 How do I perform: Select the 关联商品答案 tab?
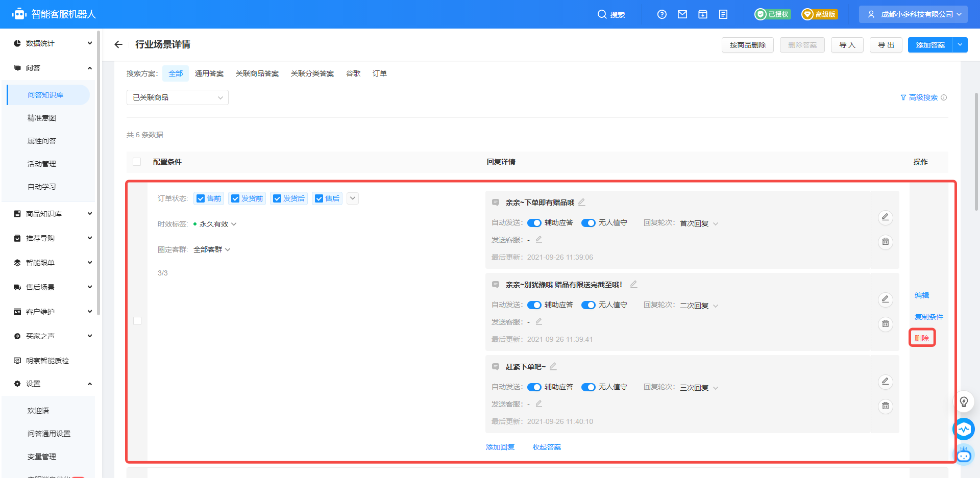coord(257,73)
